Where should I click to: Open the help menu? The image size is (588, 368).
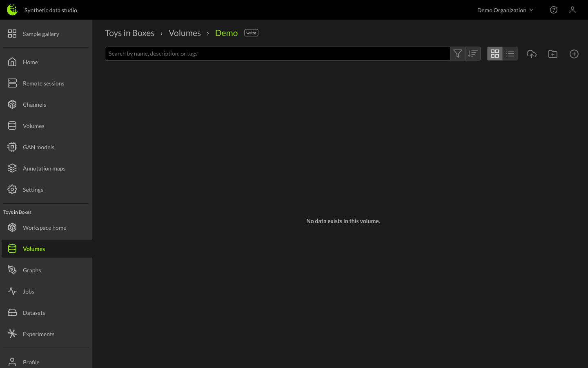click(553, 10)
